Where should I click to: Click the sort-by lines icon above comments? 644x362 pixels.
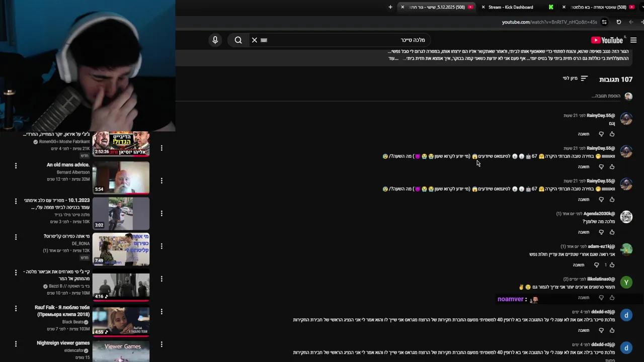[584, 78]
